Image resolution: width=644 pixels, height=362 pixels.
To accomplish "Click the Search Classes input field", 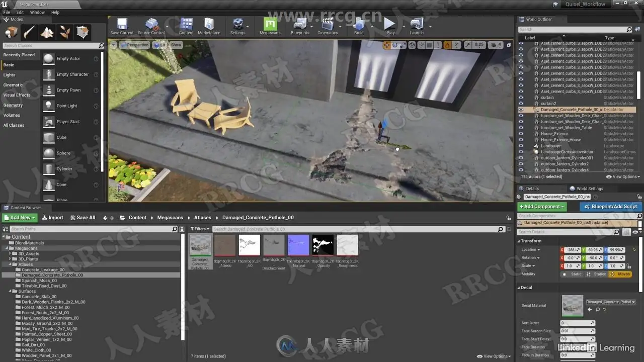I will coord(50,45).
